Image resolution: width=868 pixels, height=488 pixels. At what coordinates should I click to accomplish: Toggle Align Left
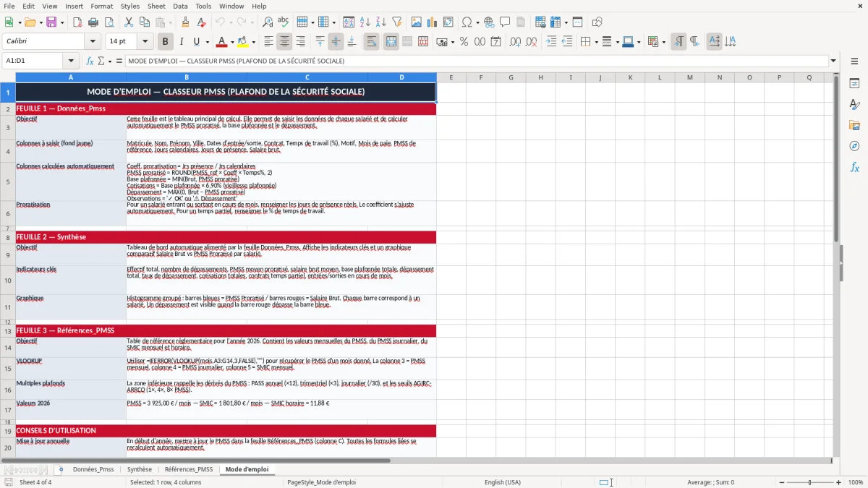268,42
